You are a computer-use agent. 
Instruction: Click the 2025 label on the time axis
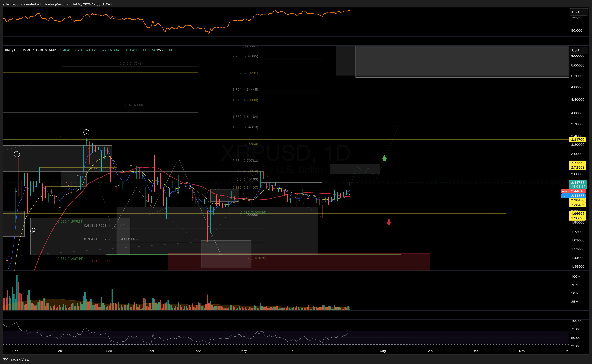point(62,351)
